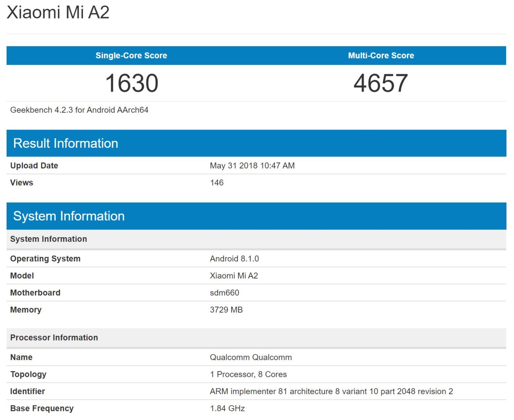Click the Memory value 3729 MB
Image resolution: width=514 pixels, height=420 pixels.
pyautogui.click(x=226, y=310)
